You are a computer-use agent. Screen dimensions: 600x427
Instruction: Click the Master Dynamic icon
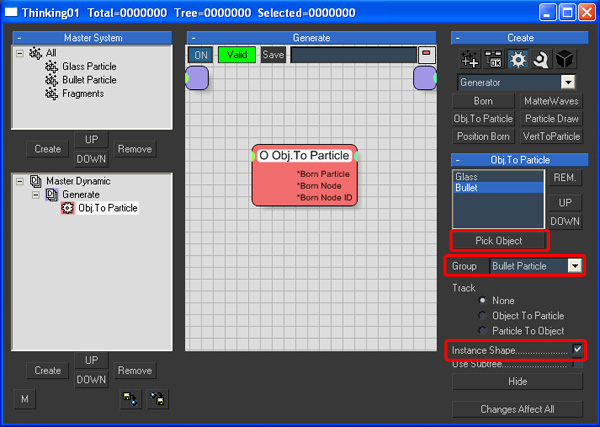click(36, 181)
